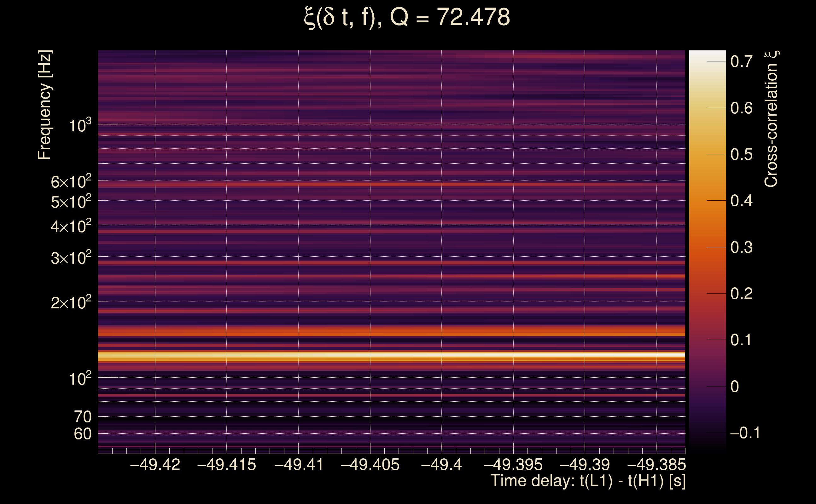
Task: Click the −49.41 x-axis tick label
Action: (299, 465)
